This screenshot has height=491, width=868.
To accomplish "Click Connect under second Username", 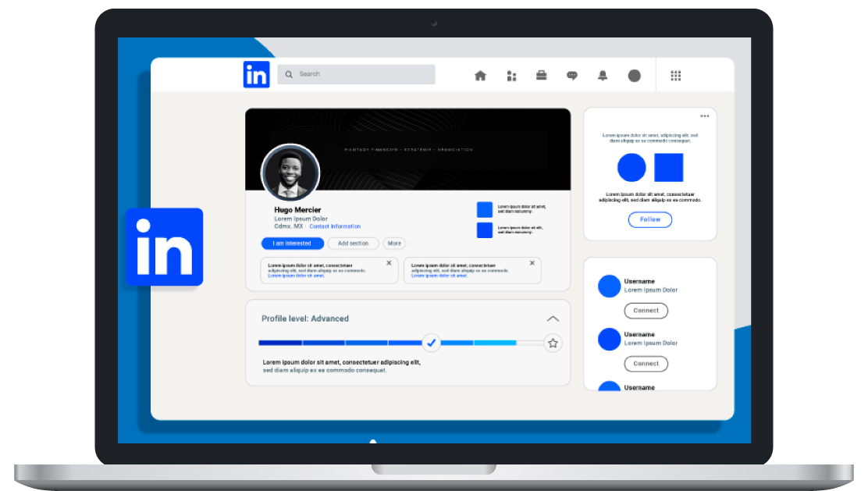I will pyautogui.click(x=646, y=364).
